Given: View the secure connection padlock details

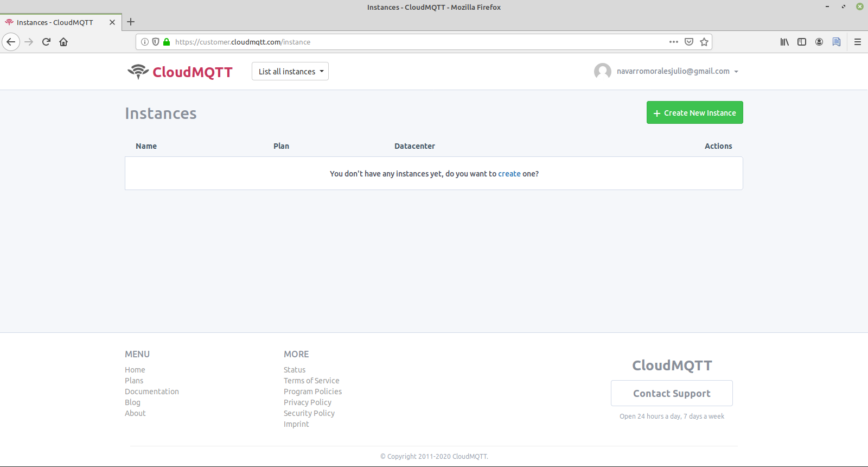Looking at the screenshot, I should 167,42.
